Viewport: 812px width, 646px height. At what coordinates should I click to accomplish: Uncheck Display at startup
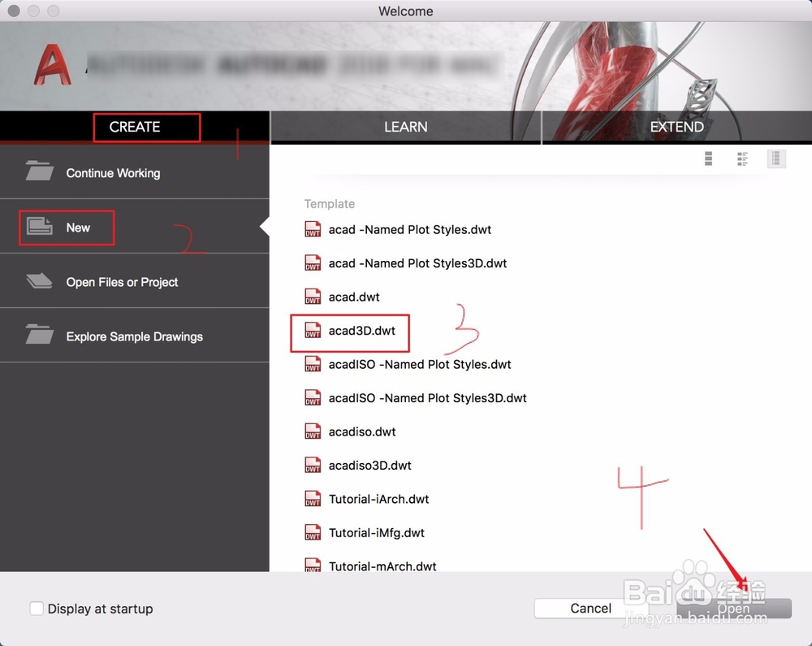(x=37, y=608)
